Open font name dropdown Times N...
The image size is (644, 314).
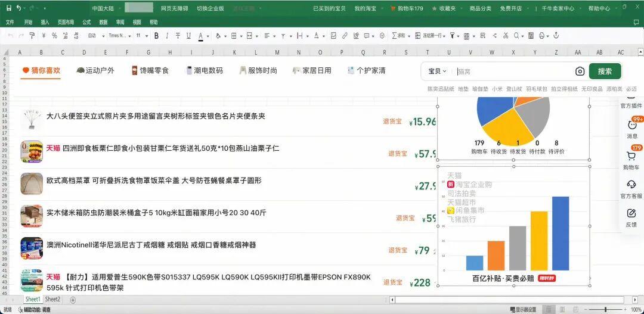tap(119, 36)
